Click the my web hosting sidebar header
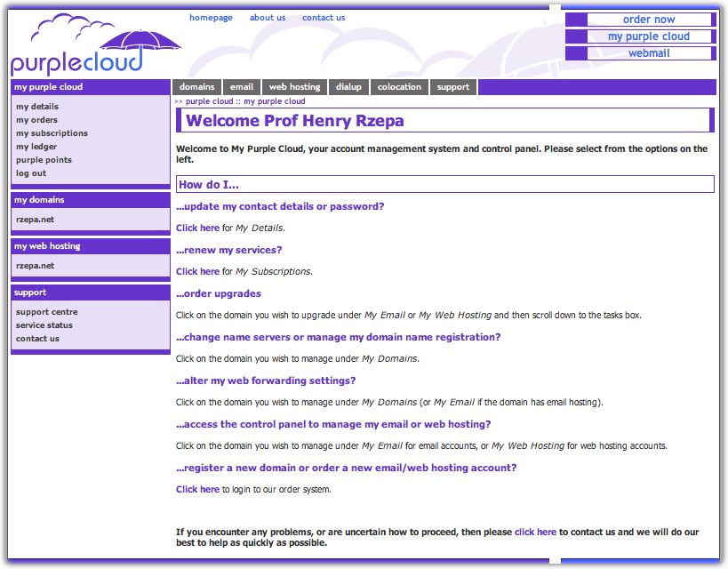 [91, 246]
